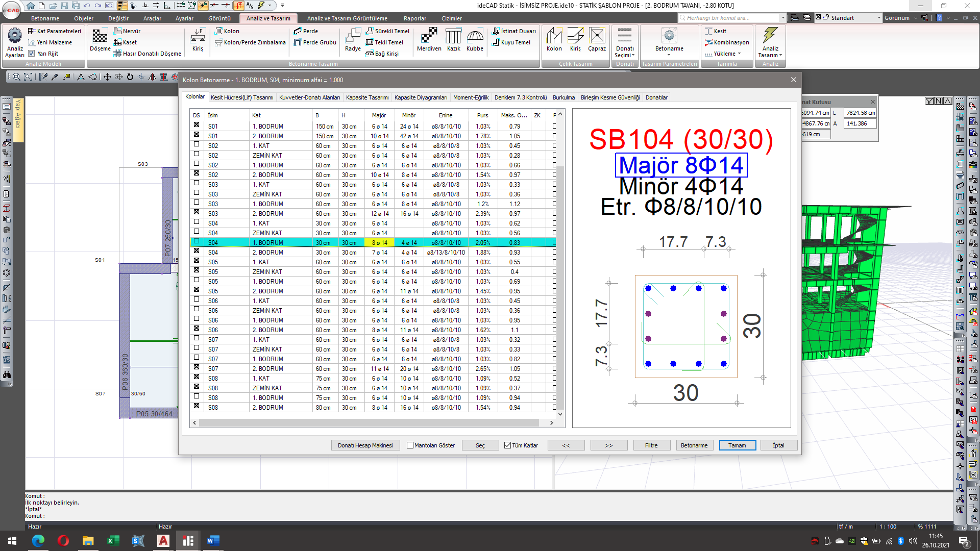
Task: Toggle DS checkbox for S05 ZEMİN KAT
Action: tap(197, 270)
